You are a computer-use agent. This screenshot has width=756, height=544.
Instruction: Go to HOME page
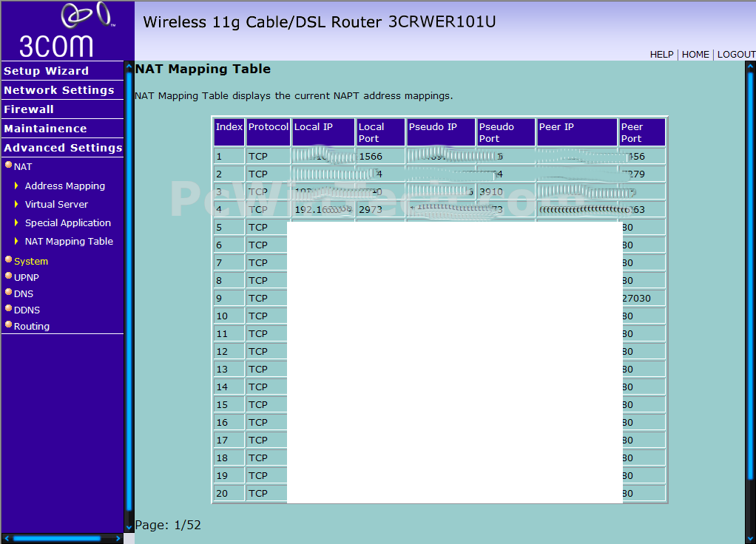695,55
